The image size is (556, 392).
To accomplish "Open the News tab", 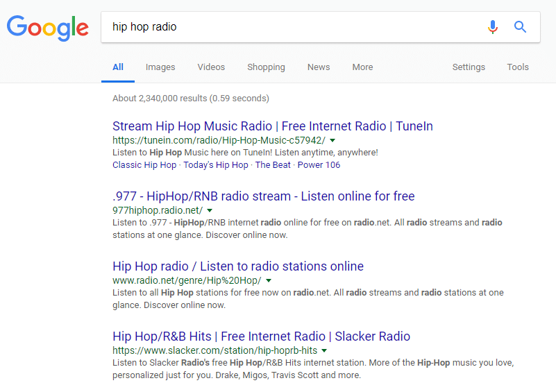I will click(x=319, y=67).
